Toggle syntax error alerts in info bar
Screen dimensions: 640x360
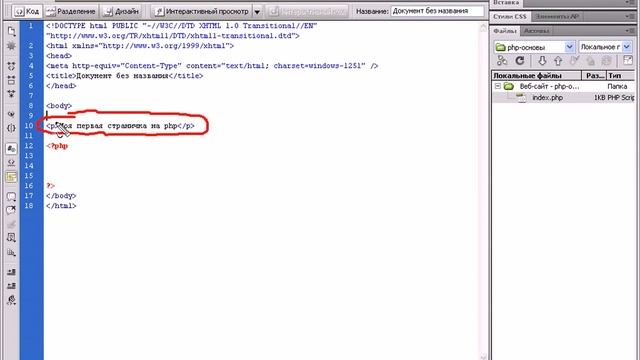point(11,177)
